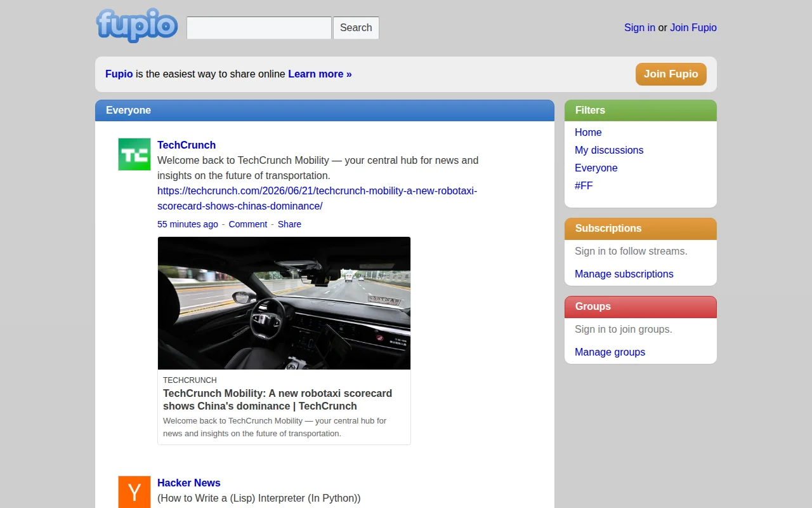Select Everyone in the Filters menu
This screenshot has width=812, height=508.
[x=596, y=168]
